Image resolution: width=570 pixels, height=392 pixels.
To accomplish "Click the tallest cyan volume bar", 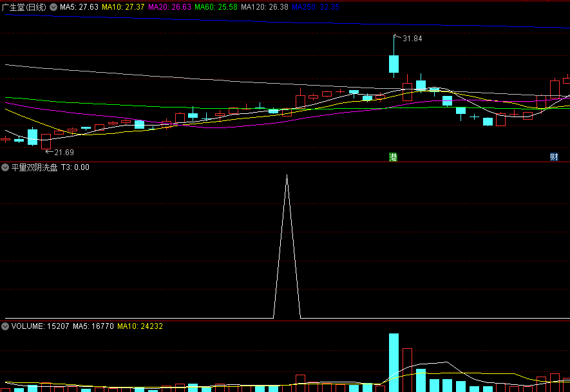I will pos(394,362).
